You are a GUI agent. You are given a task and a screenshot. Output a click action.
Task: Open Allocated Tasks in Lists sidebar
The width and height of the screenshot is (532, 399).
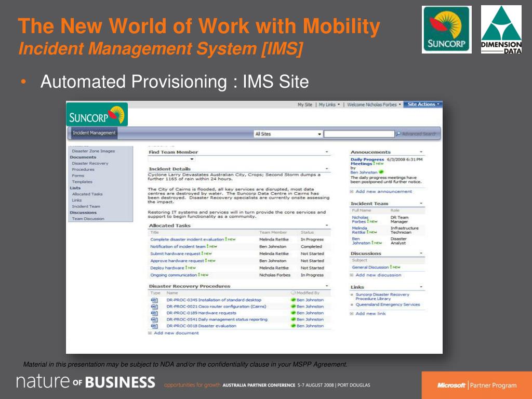[x=87, y=194]
